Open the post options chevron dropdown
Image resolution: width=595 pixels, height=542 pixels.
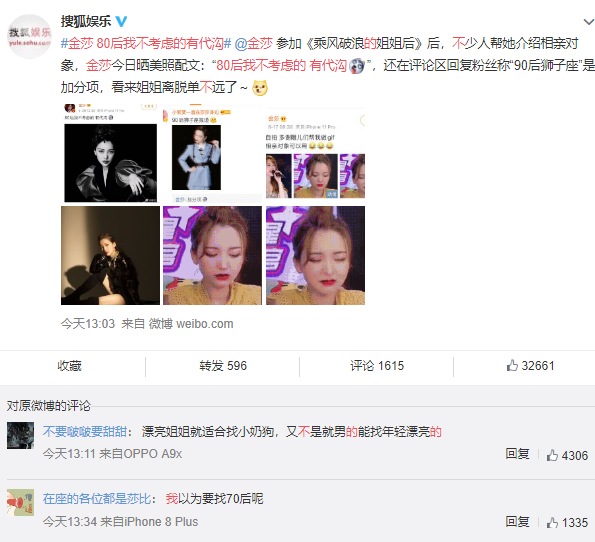pyautogui.click(x=589, y=22)
